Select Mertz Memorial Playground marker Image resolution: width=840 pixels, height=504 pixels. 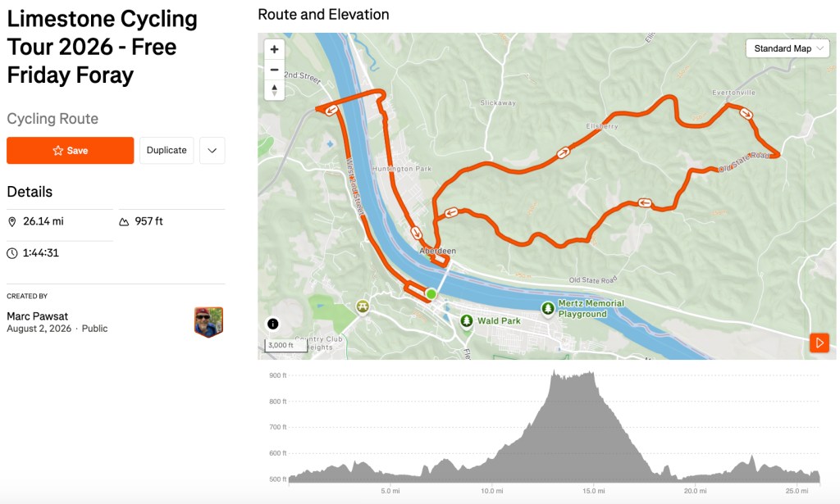click(547, 308)
